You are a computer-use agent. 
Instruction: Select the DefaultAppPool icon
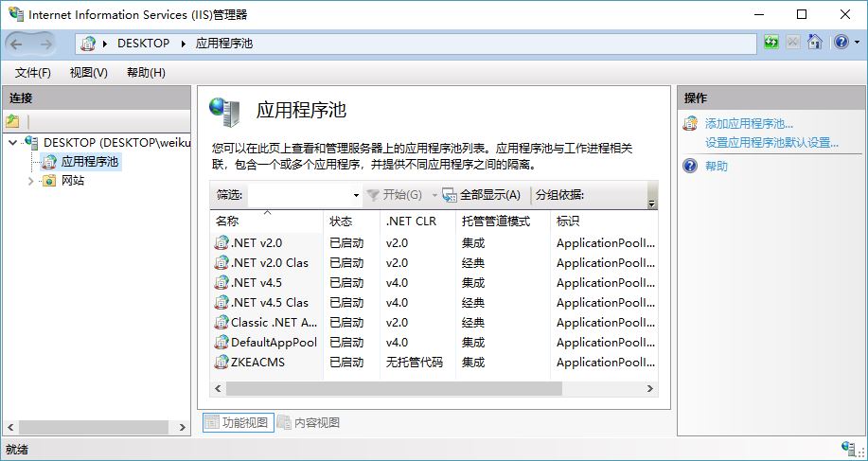click(221, 342)
